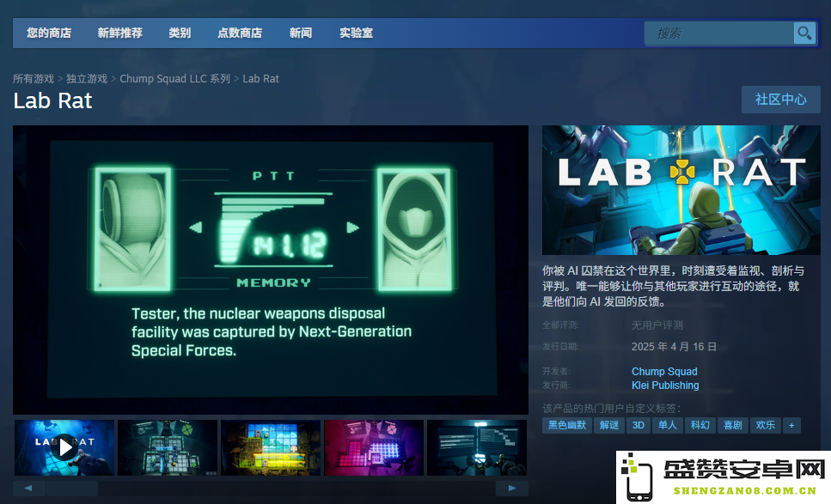831x504 pixels.
Task: Select the 单人 tag
Action: point(667,425)
